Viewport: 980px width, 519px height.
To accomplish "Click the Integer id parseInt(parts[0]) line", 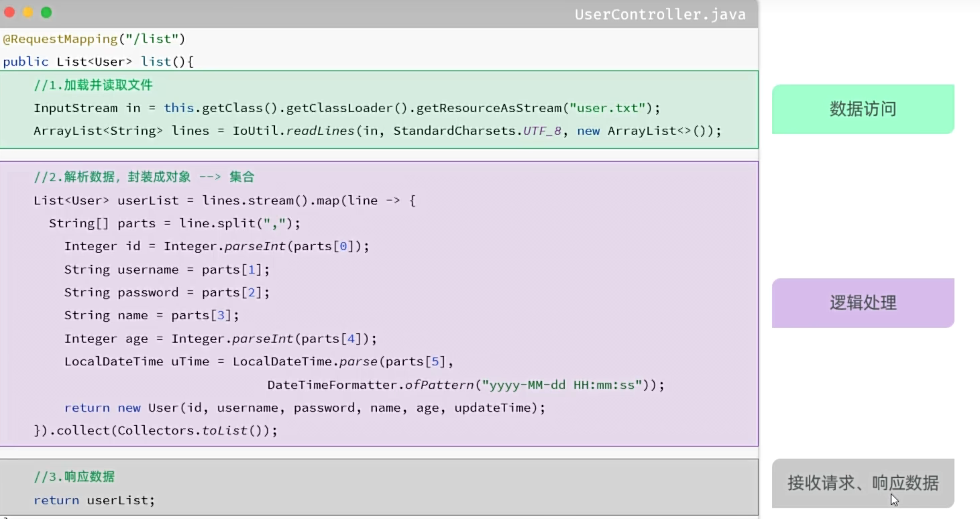I will click(217, 246).
